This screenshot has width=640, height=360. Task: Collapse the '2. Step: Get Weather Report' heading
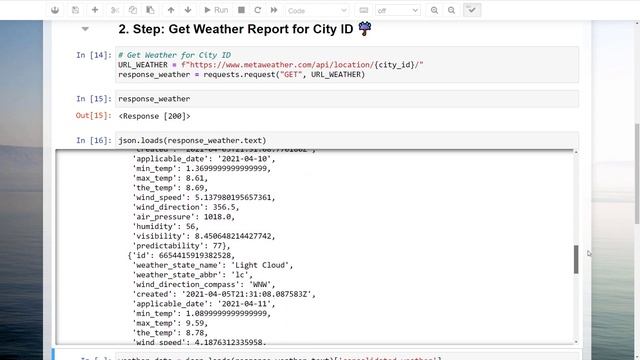[85, 29]
